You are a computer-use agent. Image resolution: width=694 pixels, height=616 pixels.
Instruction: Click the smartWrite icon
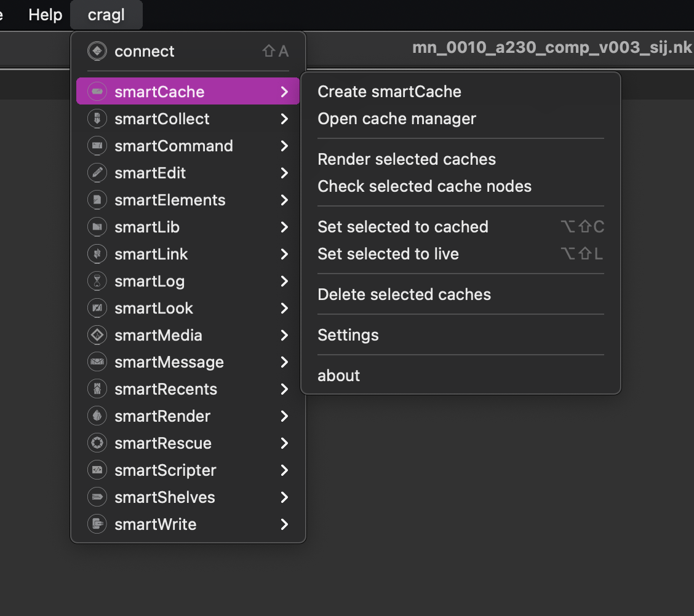(x=97, y=524)
